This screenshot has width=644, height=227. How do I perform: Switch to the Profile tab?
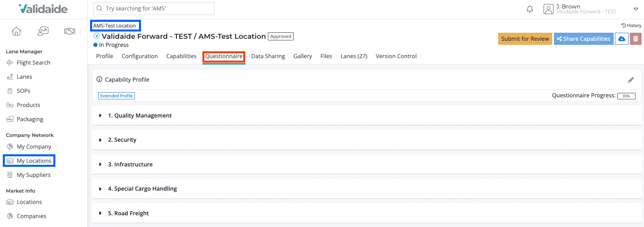105,56
